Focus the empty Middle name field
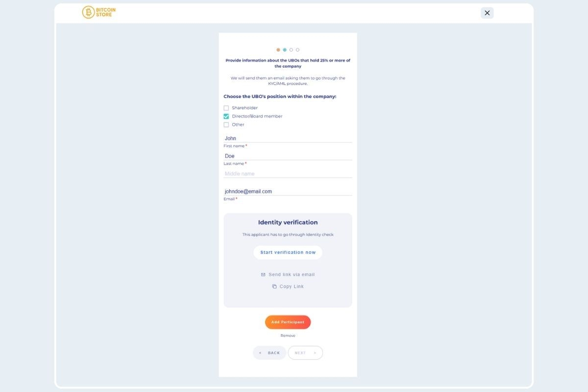Image resolution: width=588 pixels, height=392 pixels. tap(288, 173)
